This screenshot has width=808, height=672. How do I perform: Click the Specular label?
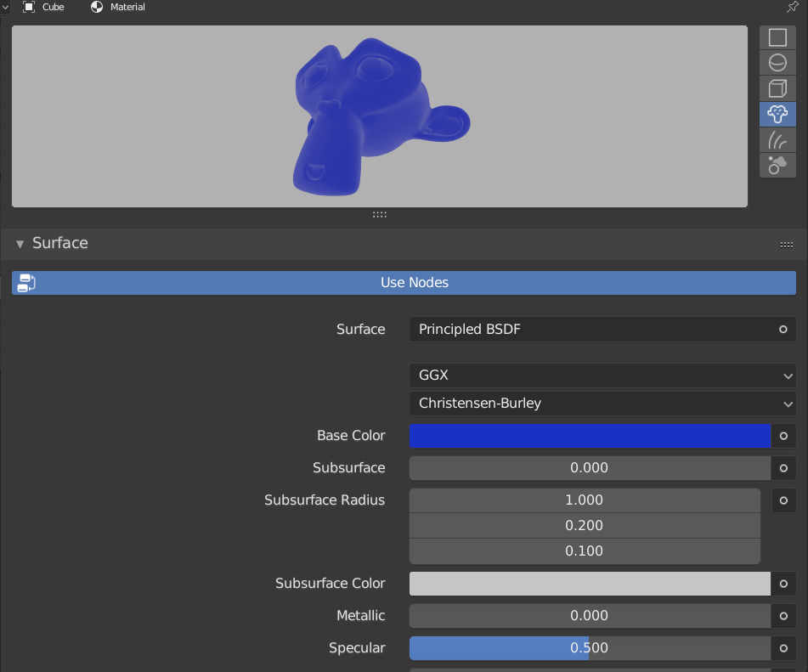(357, 648)
